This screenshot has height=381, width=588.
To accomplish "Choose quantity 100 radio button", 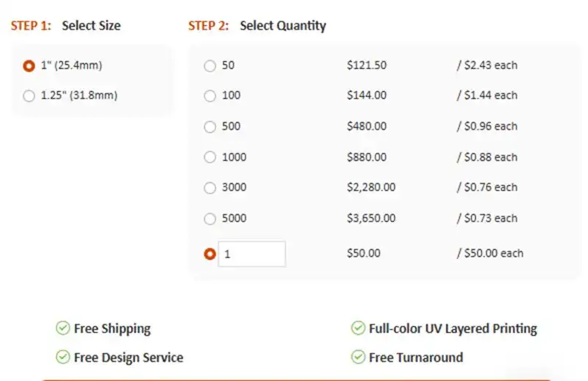I will 210,96.
